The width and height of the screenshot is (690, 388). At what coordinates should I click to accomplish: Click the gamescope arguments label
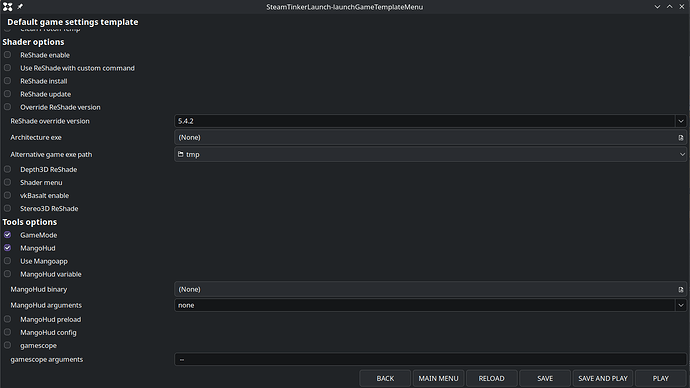pyautogui.click(x=47, y=359)
